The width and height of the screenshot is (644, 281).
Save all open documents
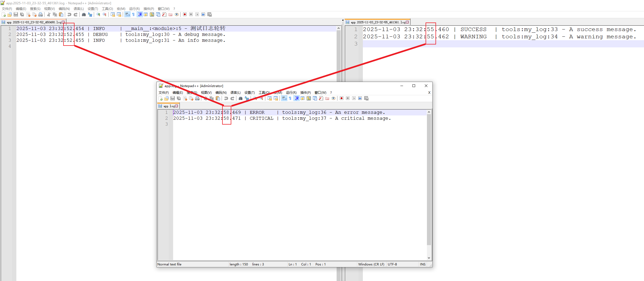(22, 14)
